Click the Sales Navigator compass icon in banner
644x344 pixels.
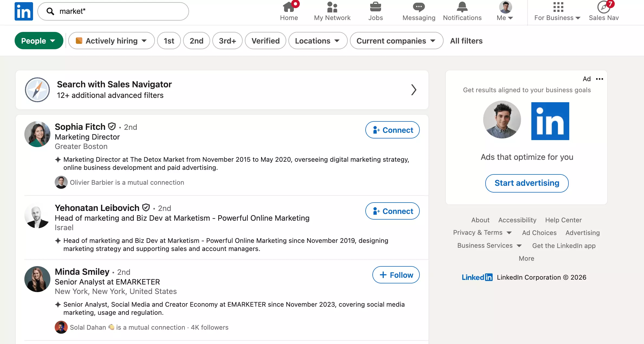[x=37, y=90]
